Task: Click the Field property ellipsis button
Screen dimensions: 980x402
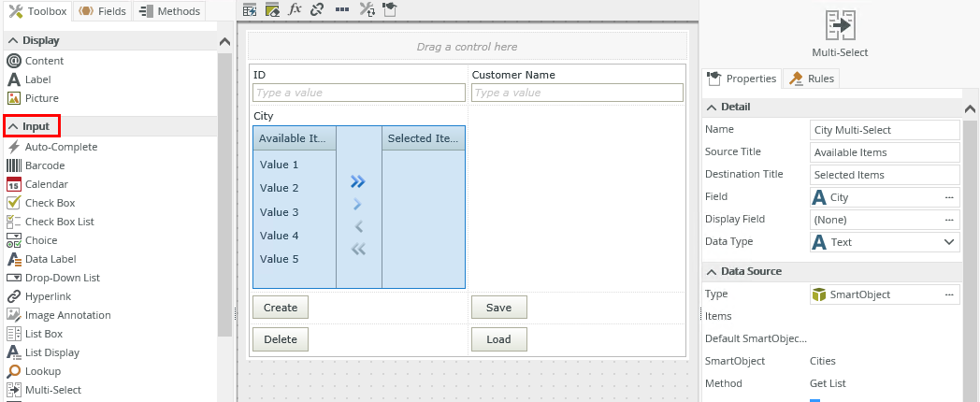Action: (x=949, y=197)
